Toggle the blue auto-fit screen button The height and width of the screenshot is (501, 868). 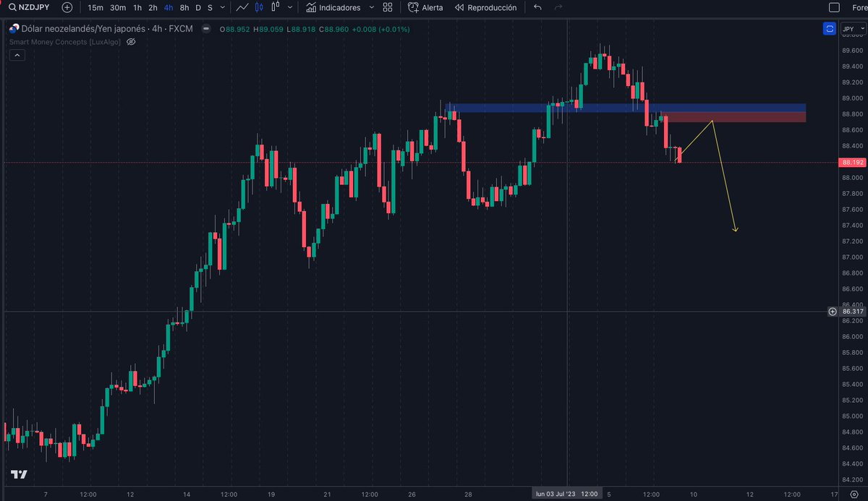(x=830, y=29)
